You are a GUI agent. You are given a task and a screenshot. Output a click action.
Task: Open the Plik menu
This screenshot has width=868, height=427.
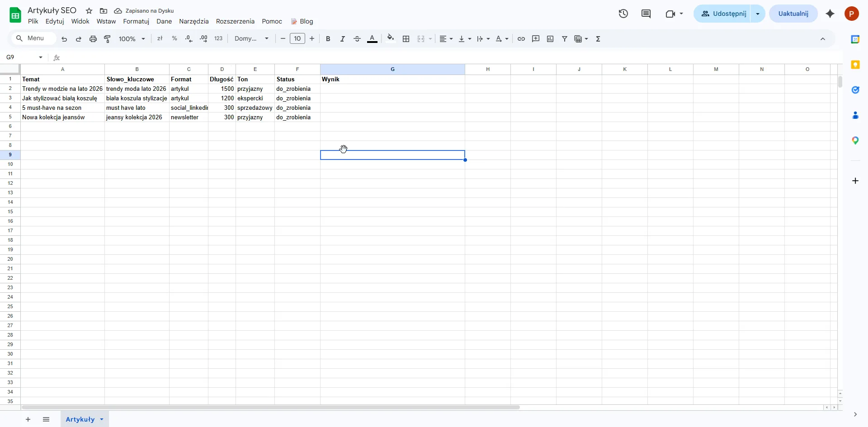click(33, 21)
